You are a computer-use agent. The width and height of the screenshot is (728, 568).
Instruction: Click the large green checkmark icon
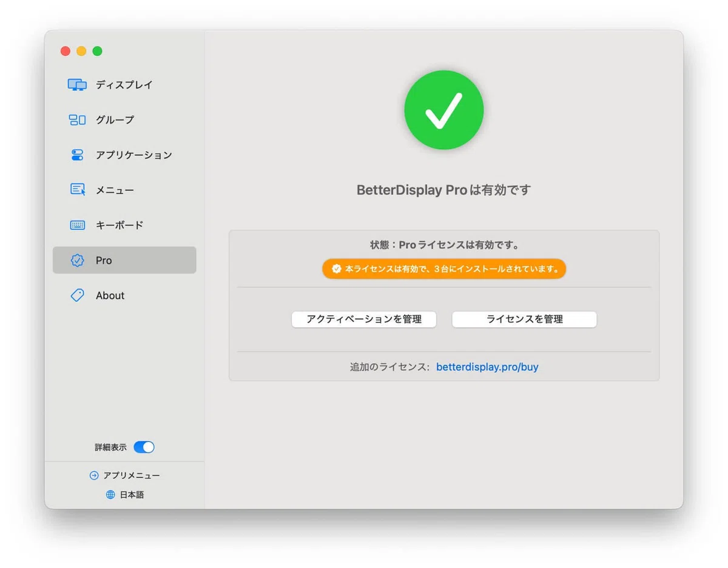tap(444, 110)
